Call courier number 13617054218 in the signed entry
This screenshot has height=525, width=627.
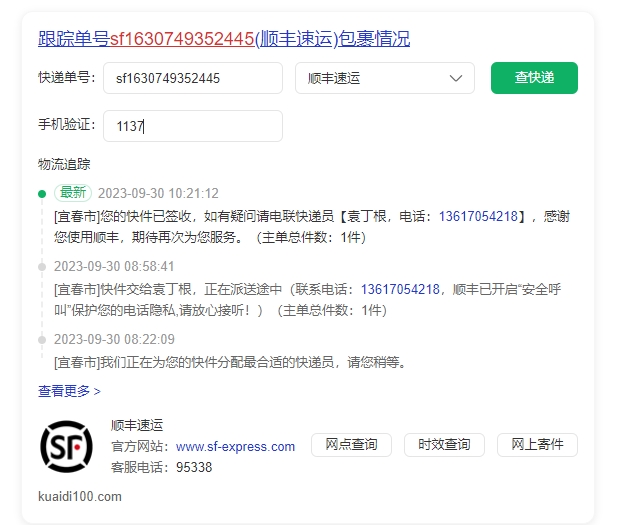pos(478,216)
